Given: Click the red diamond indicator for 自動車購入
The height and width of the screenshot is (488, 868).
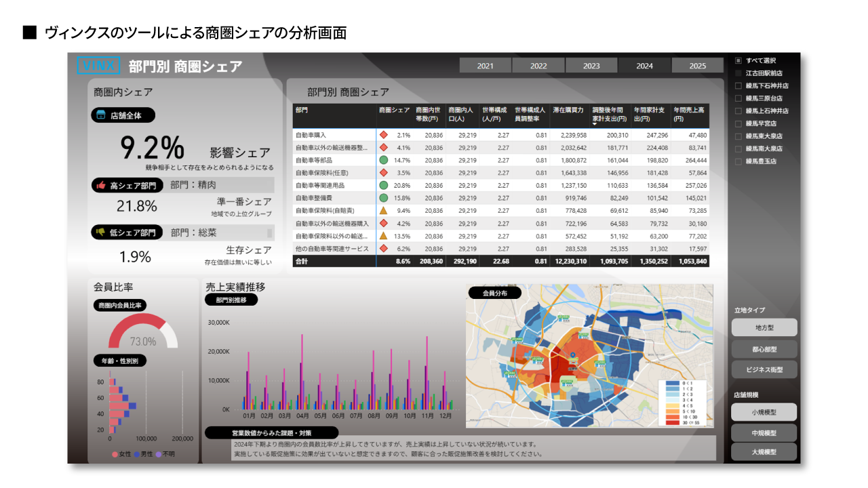Looking at the screenshot, I should (x=384, y=135).
